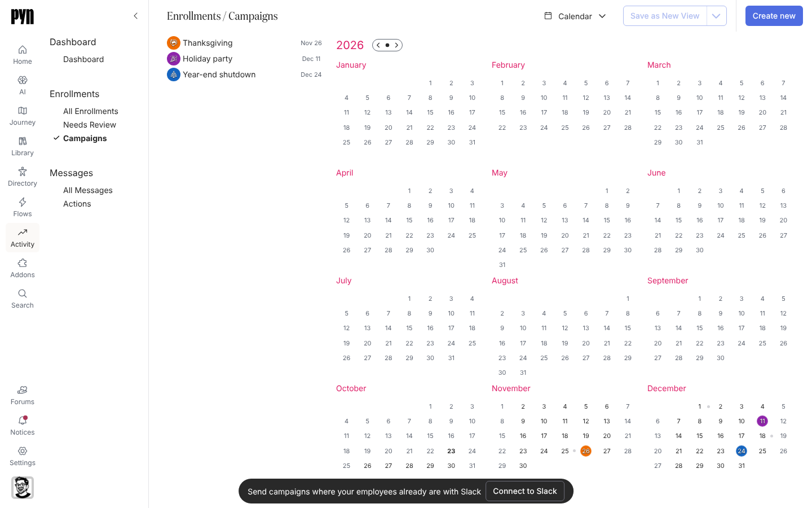Open the Addons section
The image size is (812, 508).
tap(23, 268)
